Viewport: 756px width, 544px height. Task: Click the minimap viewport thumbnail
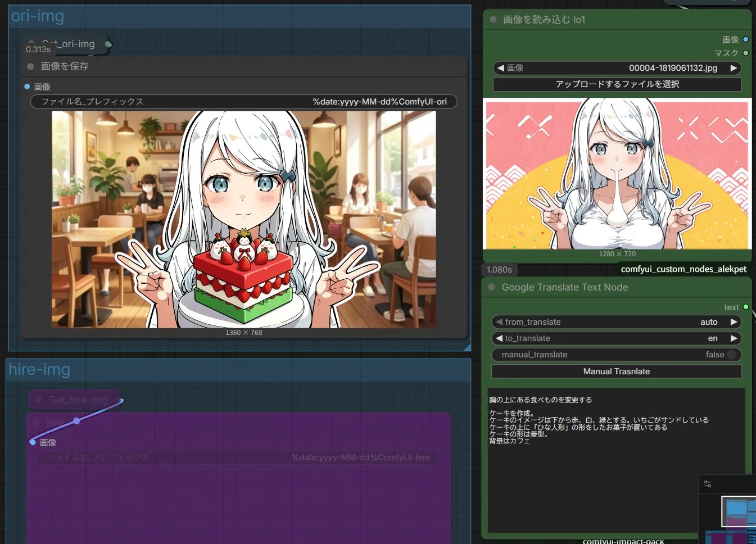click(x=737, y=511)
